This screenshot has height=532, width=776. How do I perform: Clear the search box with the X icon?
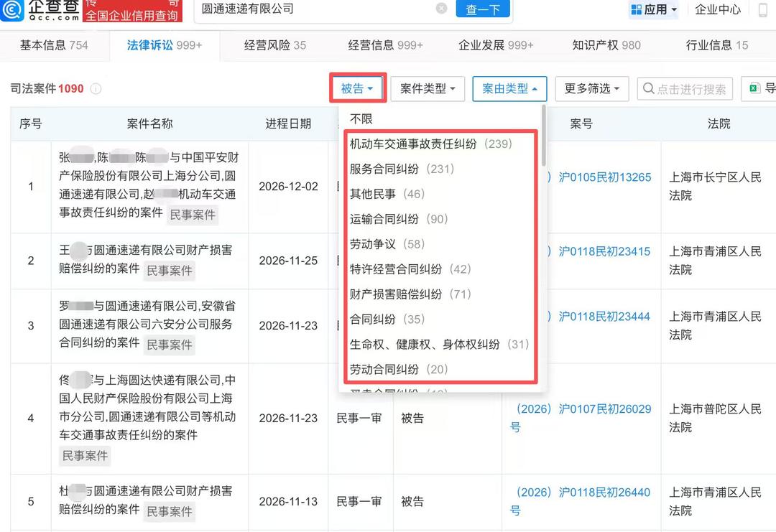[441, 8]
